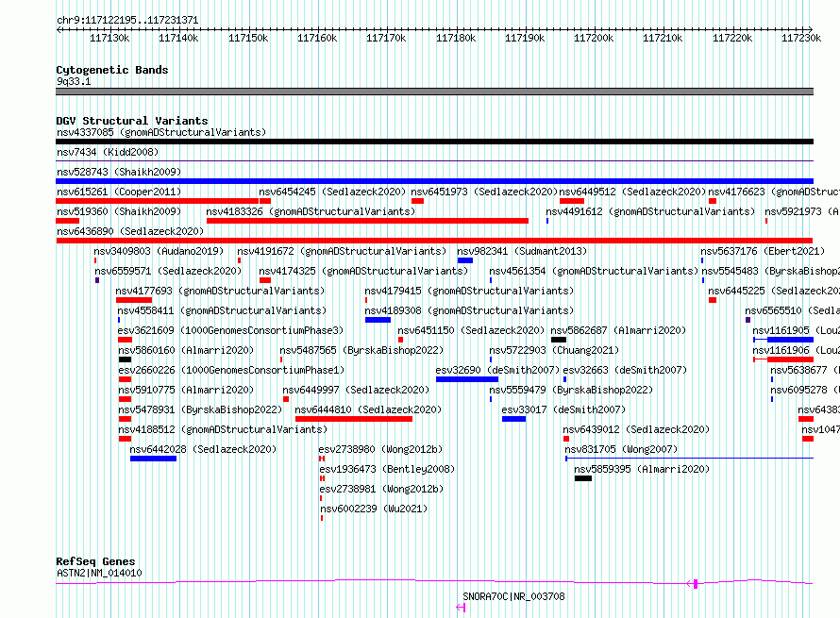
Task: Select nsv4558411 (gnomADStructuralVariants) label
Action: pos(222,310)
